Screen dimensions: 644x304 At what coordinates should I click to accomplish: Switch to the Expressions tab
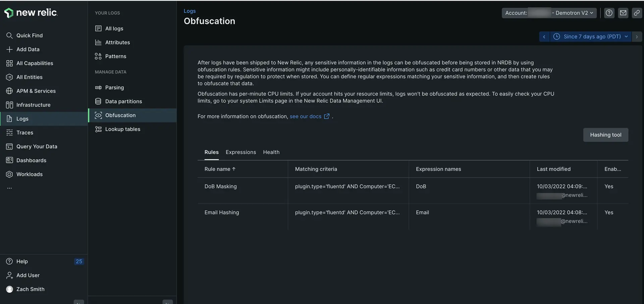click(x=240, y=152)
